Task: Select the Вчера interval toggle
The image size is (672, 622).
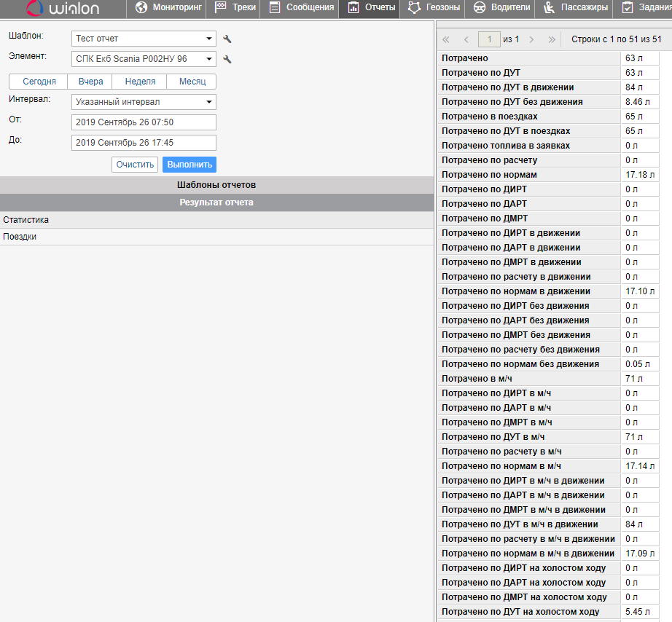Action: click(x=90, y=82)
